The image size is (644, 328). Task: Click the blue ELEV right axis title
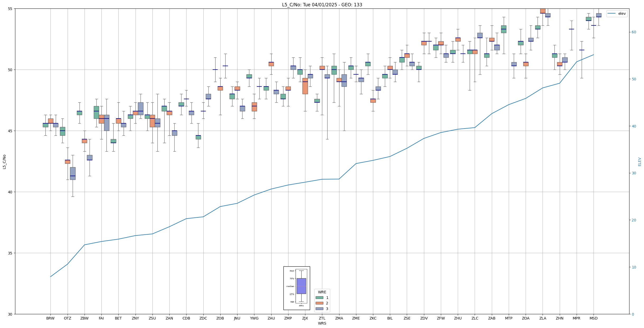pyautogui.click(x=640, y=162)
